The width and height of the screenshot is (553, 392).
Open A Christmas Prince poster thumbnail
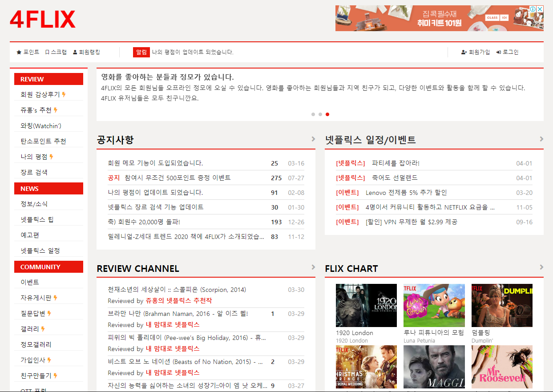pos(366,367)
